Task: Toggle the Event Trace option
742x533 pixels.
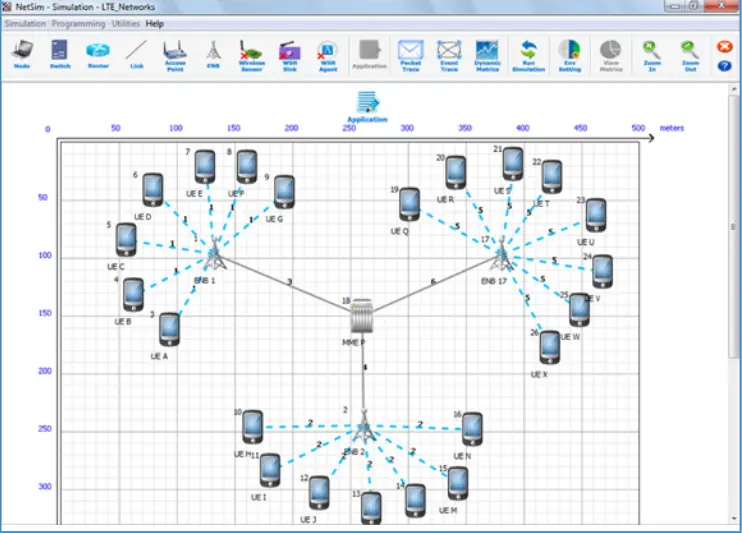Action: pos(449,53)
